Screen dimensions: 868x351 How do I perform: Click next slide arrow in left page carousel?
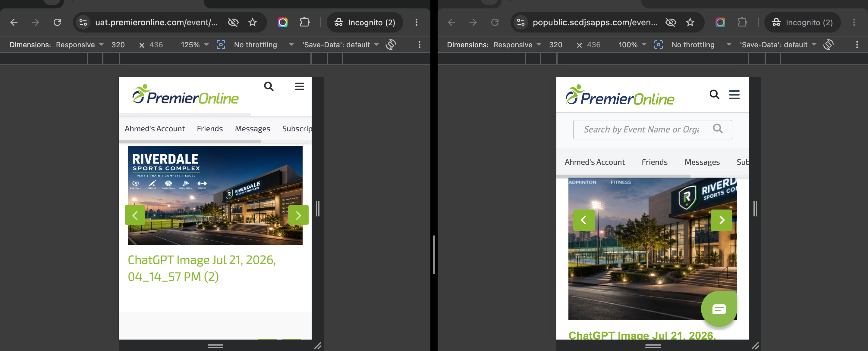(x=298, y=215)
